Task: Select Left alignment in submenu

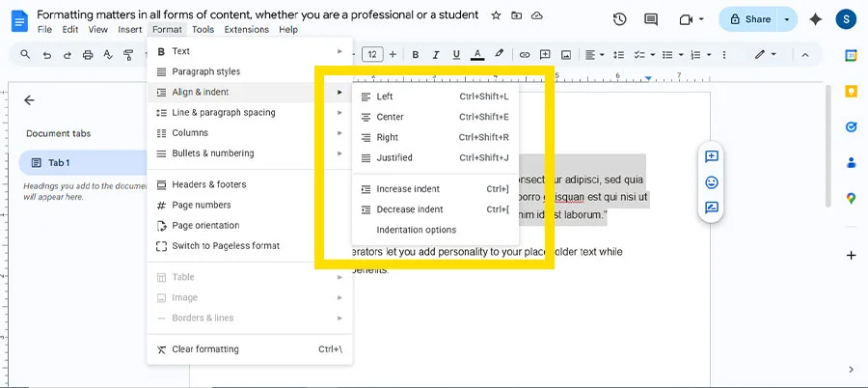Action: tap(435, 97)
